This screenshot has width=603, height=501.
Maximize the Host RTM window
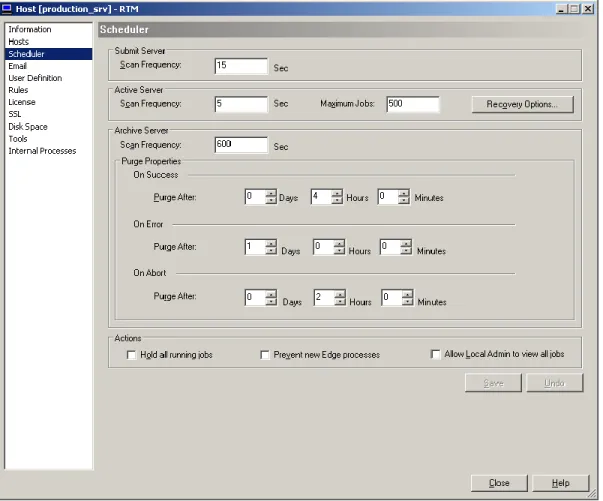(x=574, y=9)
